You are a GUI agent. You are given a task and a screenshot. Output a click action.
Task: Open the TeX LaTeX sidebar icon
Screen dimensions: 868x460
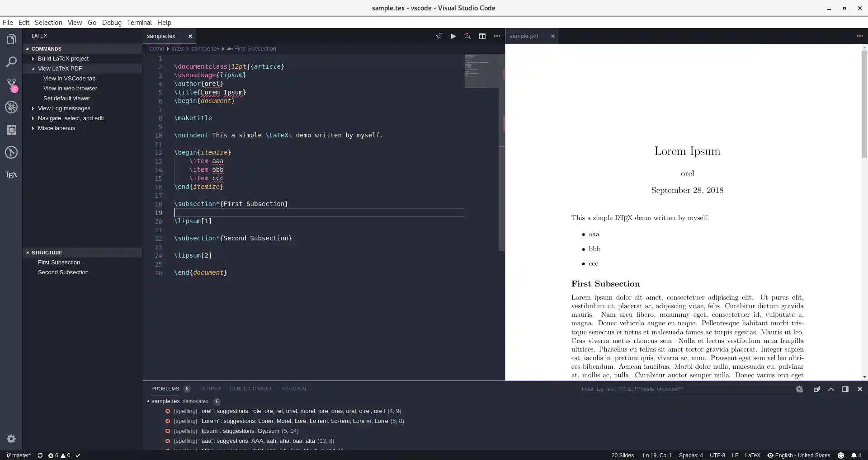[11, 175]
